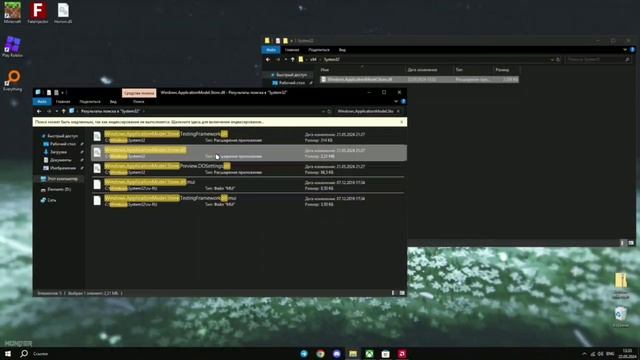The image size is (640, 360).
Task: Dismiss the yellow indexing warning bar
Action: (x=402, y=122)
